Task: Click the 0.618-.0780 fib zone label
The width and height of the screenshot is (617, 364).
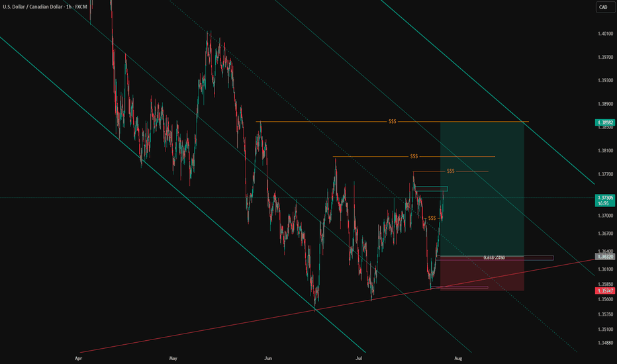Action: click(x=495, y=257)
